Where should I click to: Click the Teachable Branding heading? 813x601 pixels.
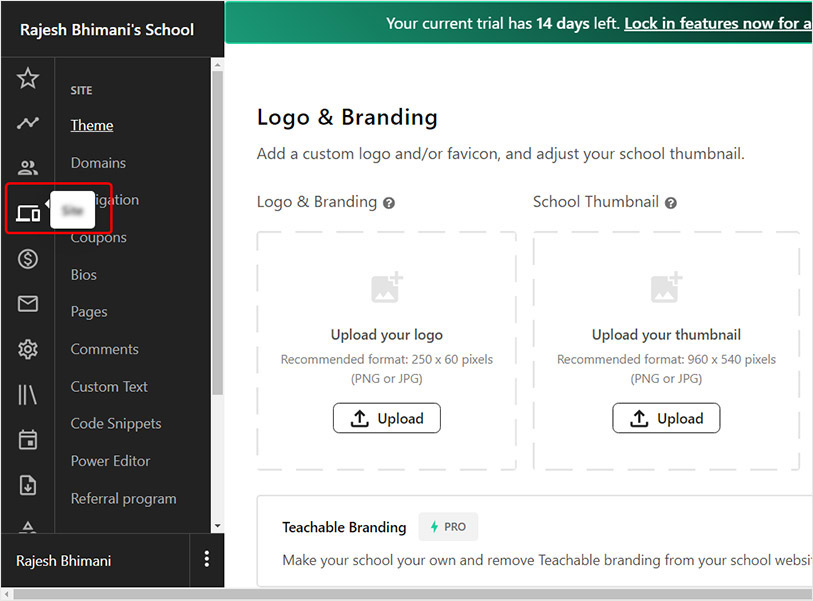tap(344, 527)
